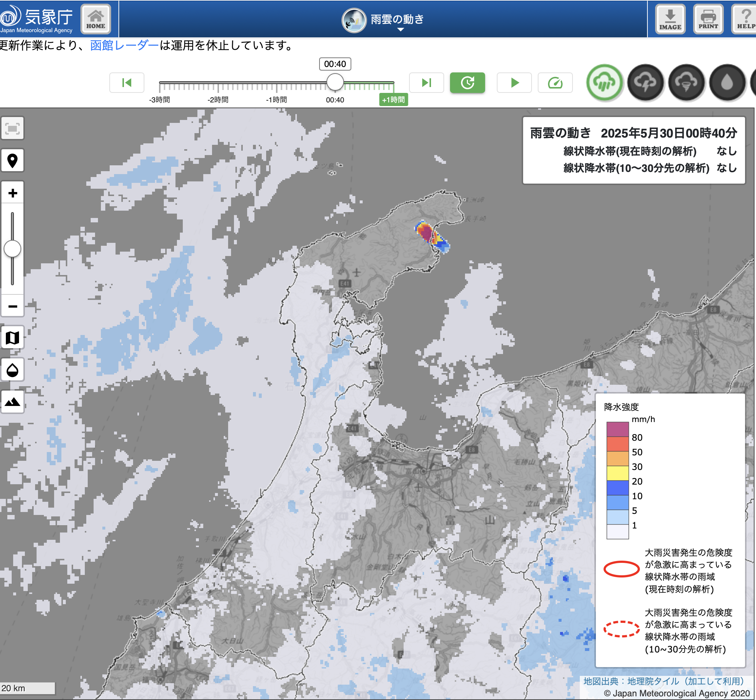Toggle the rain cloud layer button

point(604,83)
